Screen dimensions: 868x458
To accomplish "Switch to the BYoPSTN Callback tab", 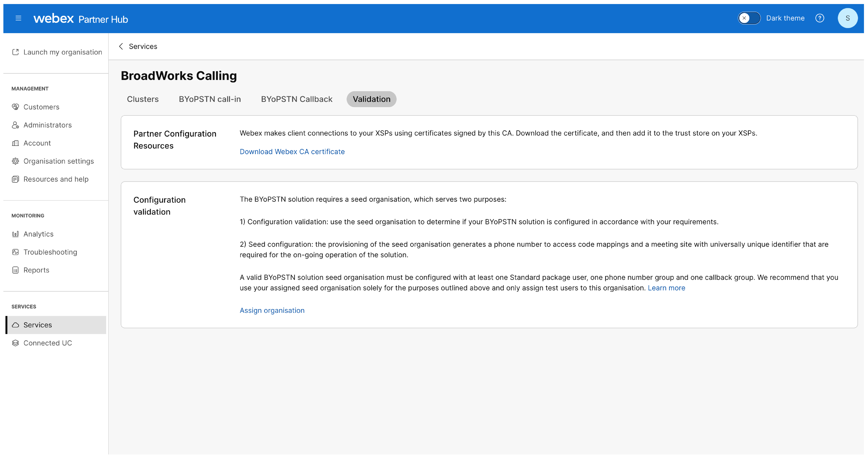I will (297, 99).
